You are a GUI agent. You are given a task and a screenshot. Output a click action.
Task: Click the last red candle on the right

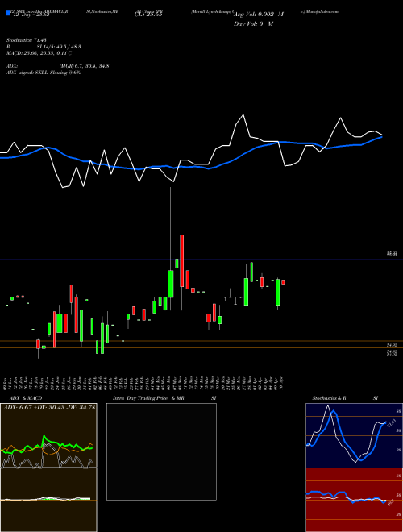point(283,282)
